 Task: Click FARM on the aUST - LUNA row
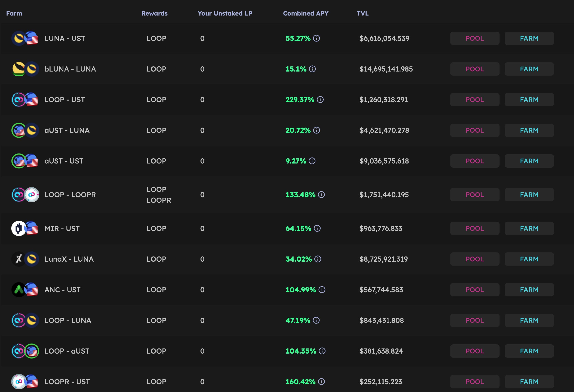529,130
